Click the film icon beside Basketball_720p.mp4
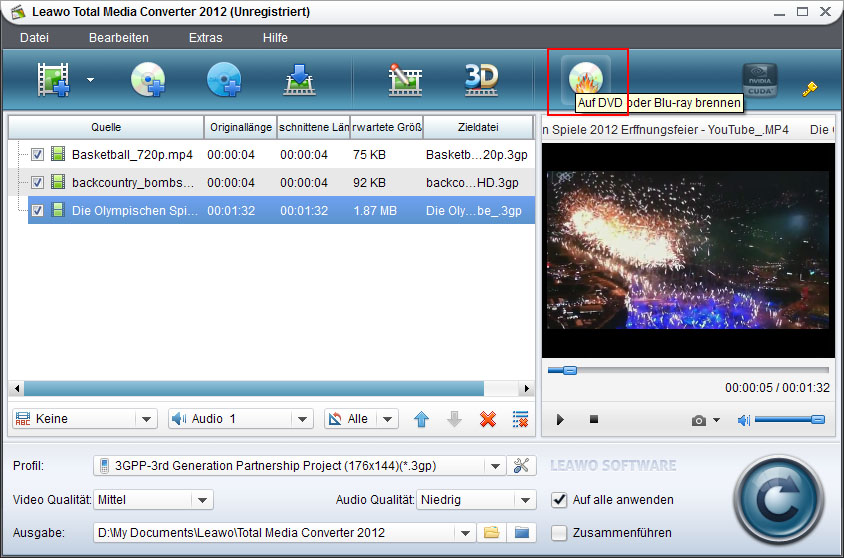Screen dimensions: 844x558 (58, 154)
